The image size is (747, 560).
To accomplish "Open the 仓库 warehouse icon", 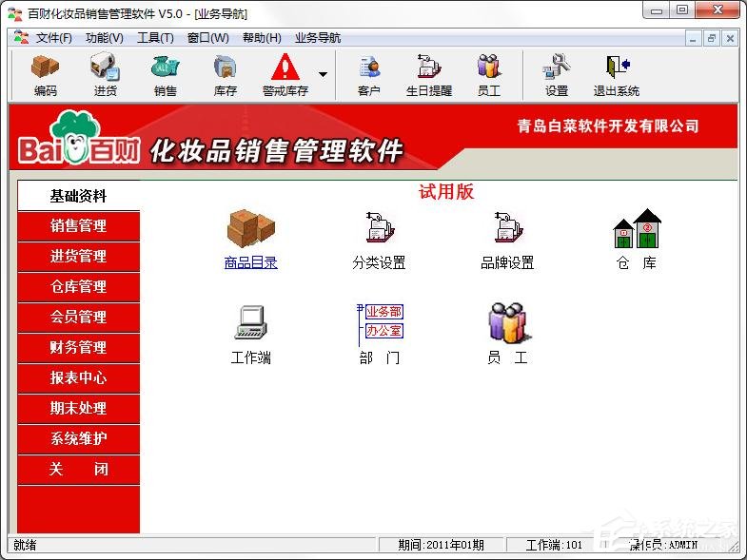I will coord(637,228).
